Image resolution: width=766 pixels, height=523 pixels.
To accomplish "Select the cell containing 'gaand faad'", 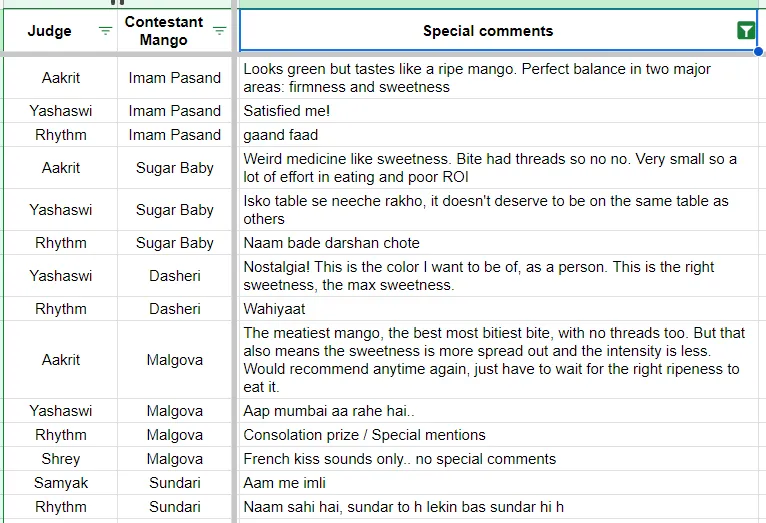I will [x=498, y=135].
